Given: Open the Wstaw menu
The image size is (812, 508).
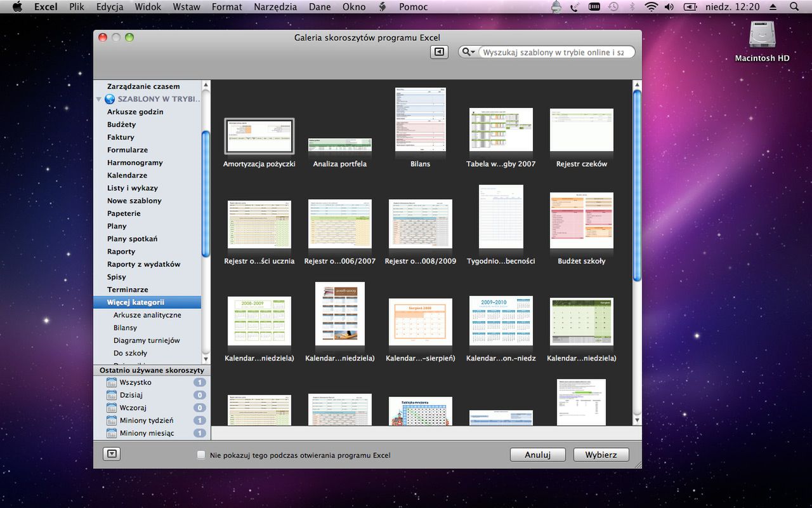Looking at the screenshot, I should click(186, 7).
